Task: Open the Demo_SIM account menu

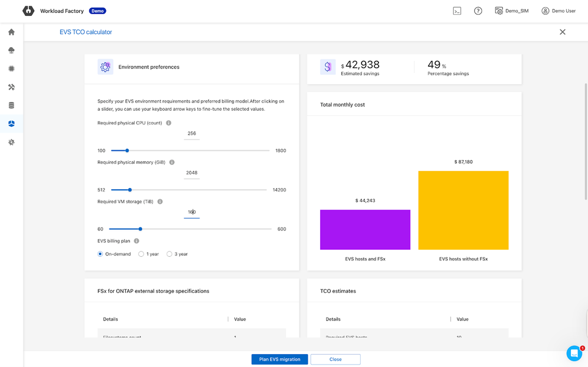Action: coord(511,11)
